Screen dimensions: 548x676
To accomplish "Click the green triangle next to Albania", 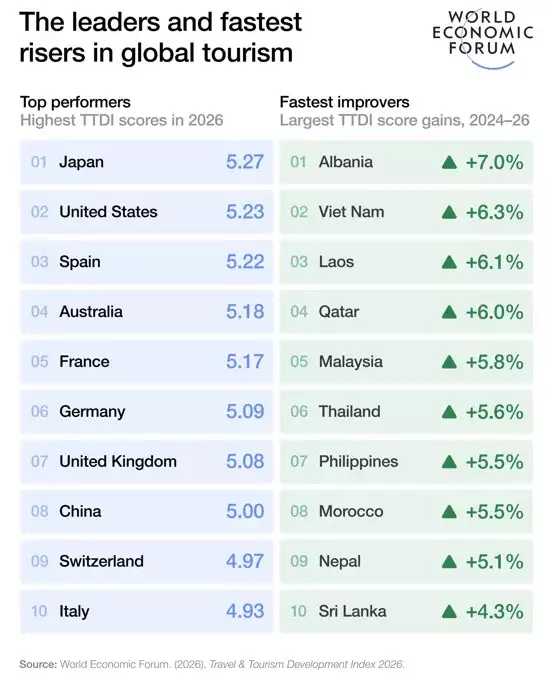I will click(x=449, y=163).
